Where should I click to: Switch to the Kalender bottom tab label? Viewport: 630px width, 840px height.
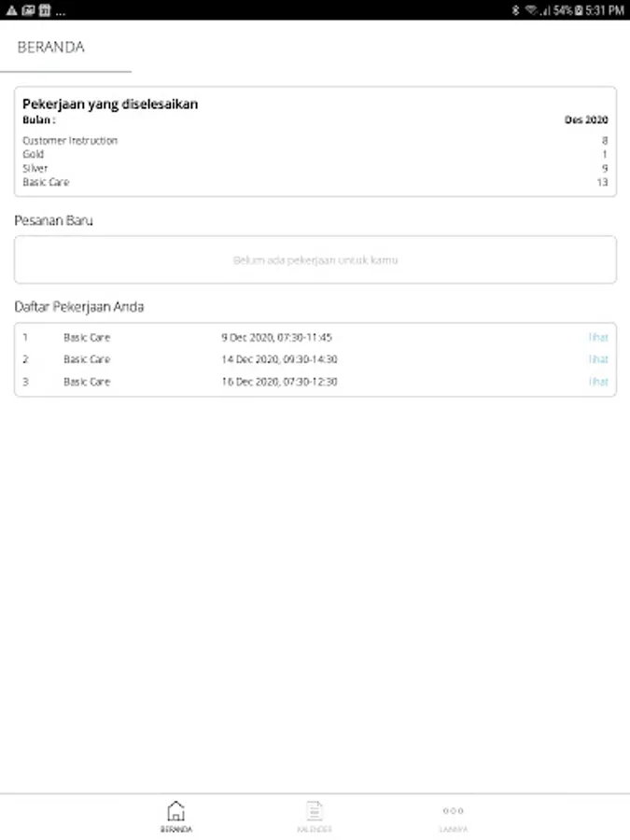[x=315, y=829]
